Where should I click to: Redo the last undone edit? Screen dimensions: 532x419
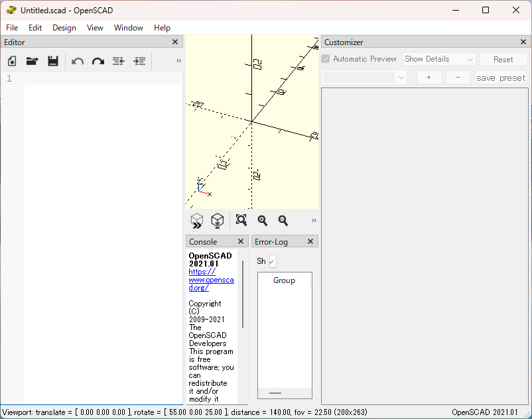pyautogui.click(x=98, y=61)
